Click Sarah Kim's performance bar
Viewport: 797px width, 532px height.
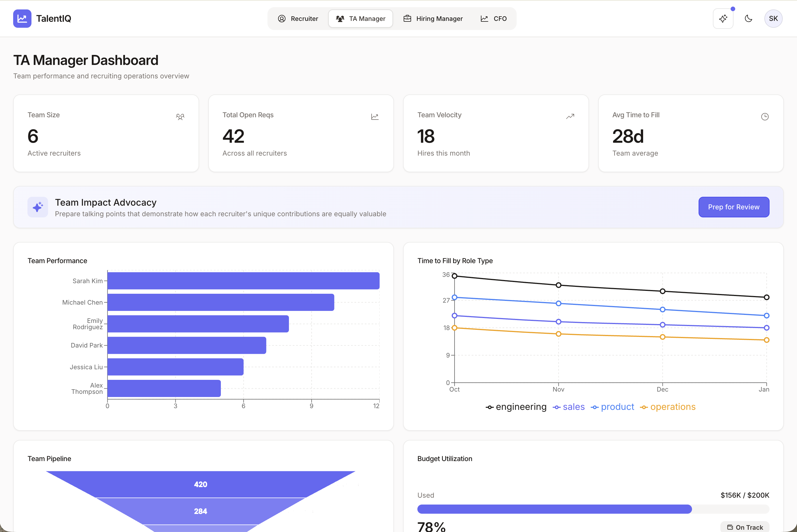(243, 281)
